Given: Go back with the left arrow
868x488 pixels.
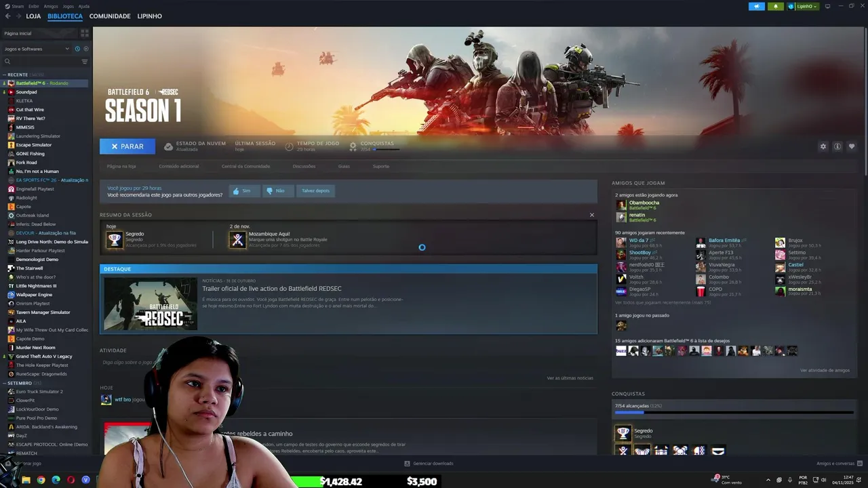Looking at the screenshot, I should pos(7,16).
